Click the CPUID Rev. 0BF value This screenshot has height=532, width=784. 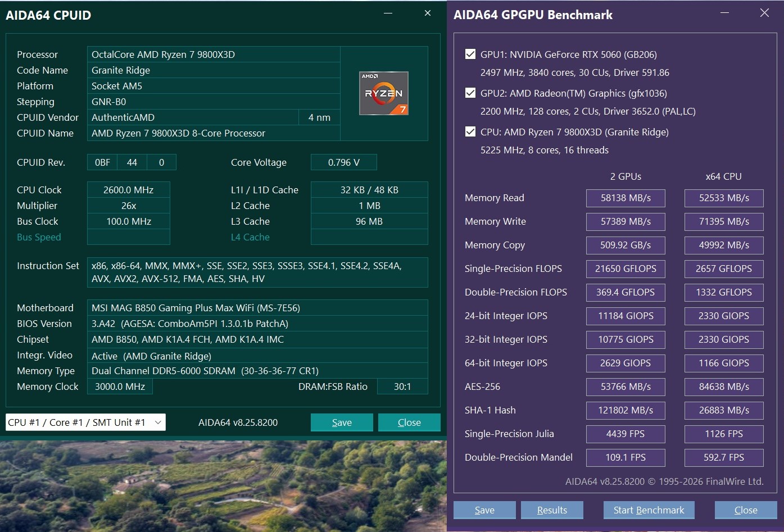(x=102, y=162)
